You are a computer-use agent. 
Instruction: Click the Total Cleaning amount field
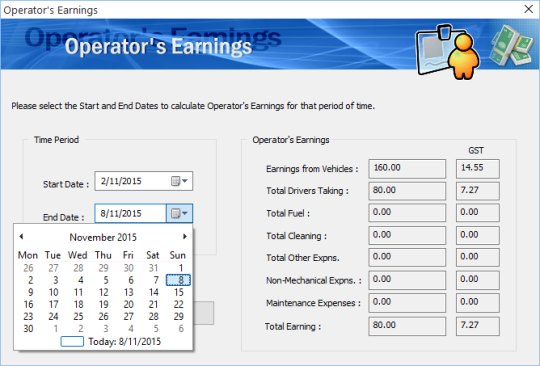tap(407, 236)
